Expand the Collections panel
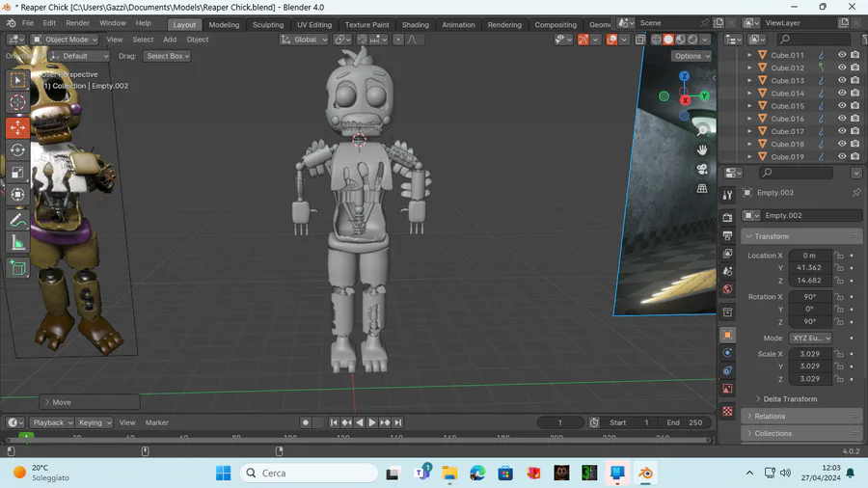This screenshot has height=488, width=868. click(801, 433)
